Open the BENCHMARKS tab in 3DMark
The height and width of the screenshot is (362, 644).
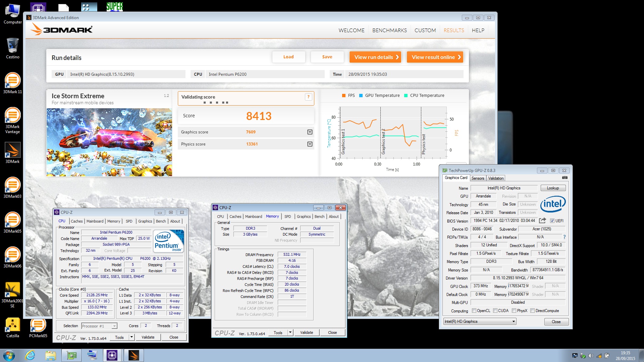(389, 30)
